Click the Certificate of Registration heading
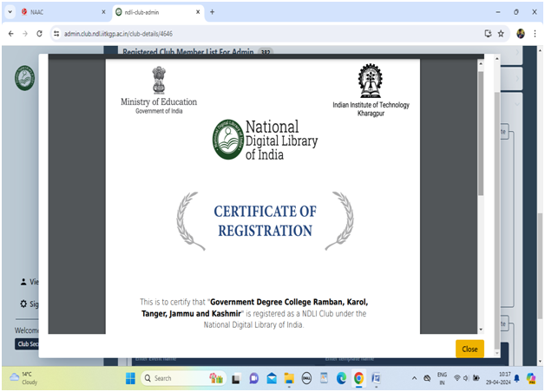Image resolution: width=545 pixels, height=392 pixels. click(x=265, y=221)
